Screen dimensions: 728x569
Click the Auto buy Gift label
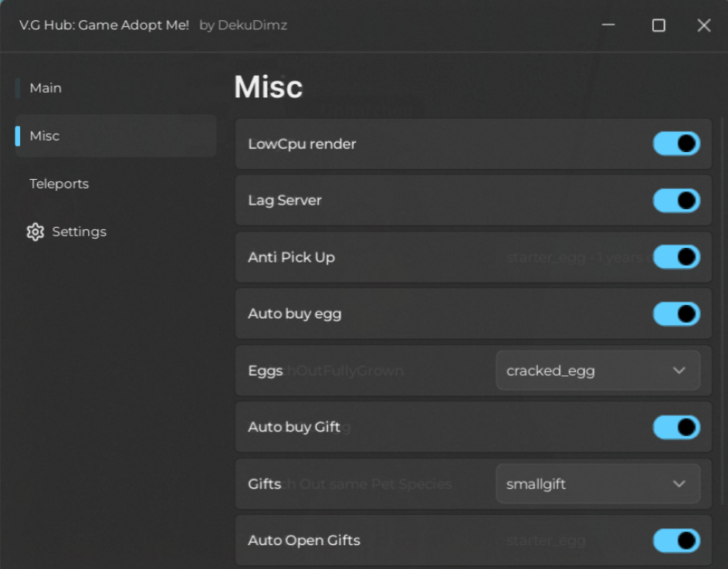[x=294, y=427]
